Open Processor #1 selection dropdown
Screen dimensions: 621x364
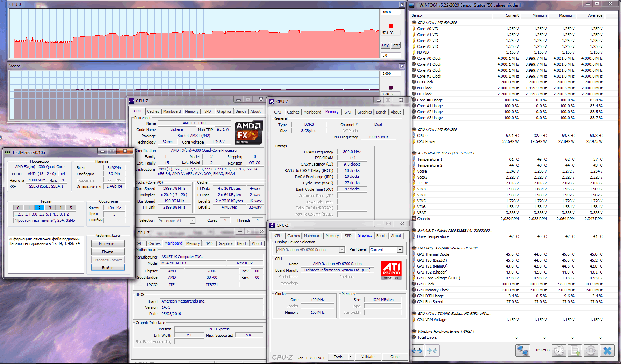[192, 221]
